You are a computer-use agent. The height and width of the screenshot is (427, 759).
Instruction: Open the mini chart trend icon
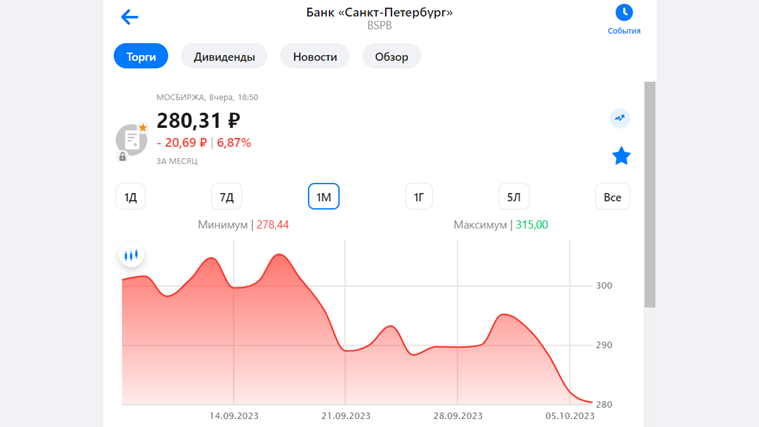point(620,118)
